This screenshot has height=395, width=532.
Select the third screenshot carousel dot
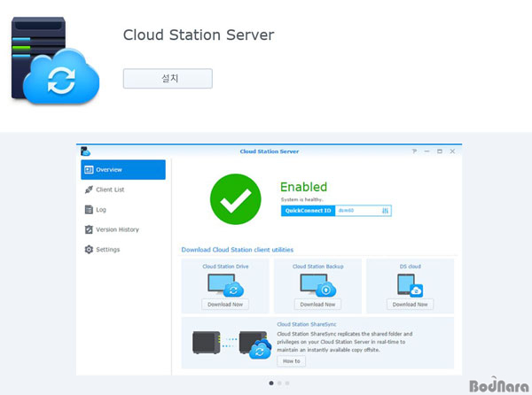287,383
